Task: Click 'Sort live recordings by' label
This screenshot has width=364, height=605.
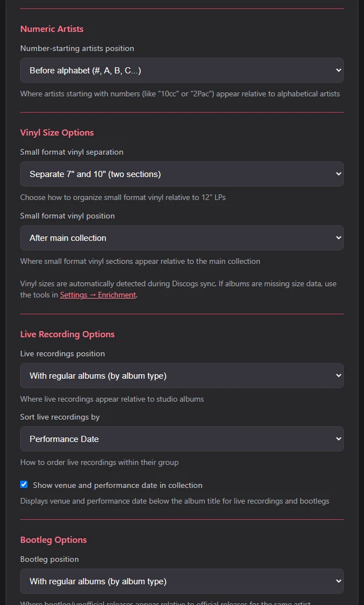Action: click(x=60, y=417)
